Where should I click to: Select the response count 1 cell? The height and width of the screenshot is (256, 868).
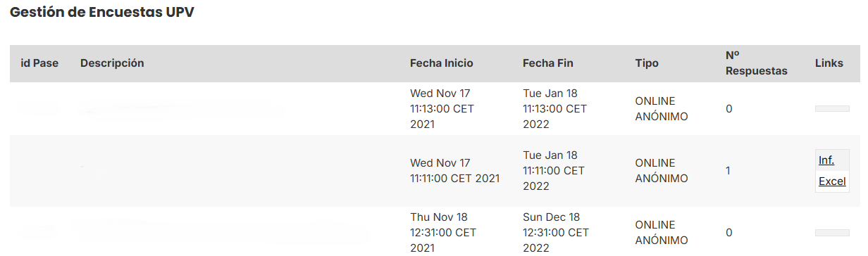tap(728, 171)
